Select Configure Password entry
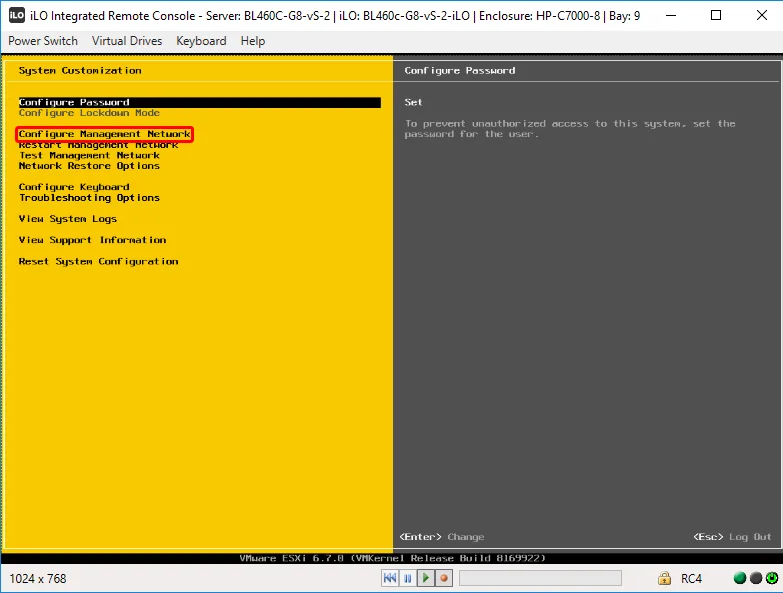Image resolution: width=783 pixels, height=593 pixels. 200,102
